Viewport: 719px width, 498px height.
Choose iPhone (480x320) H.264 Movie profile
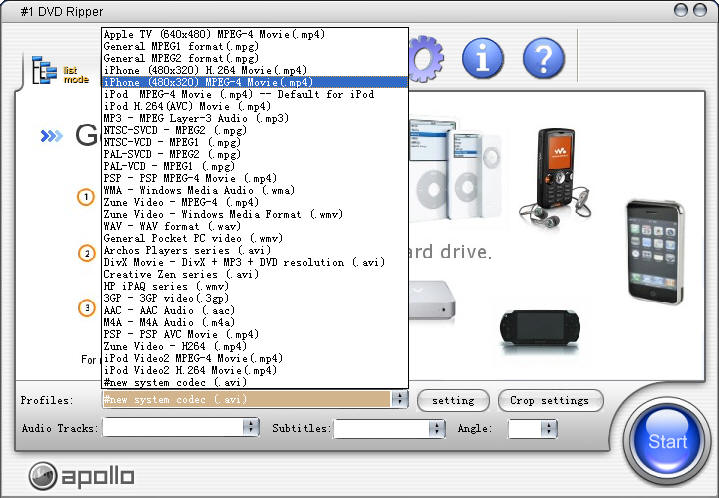click(254, 70)
